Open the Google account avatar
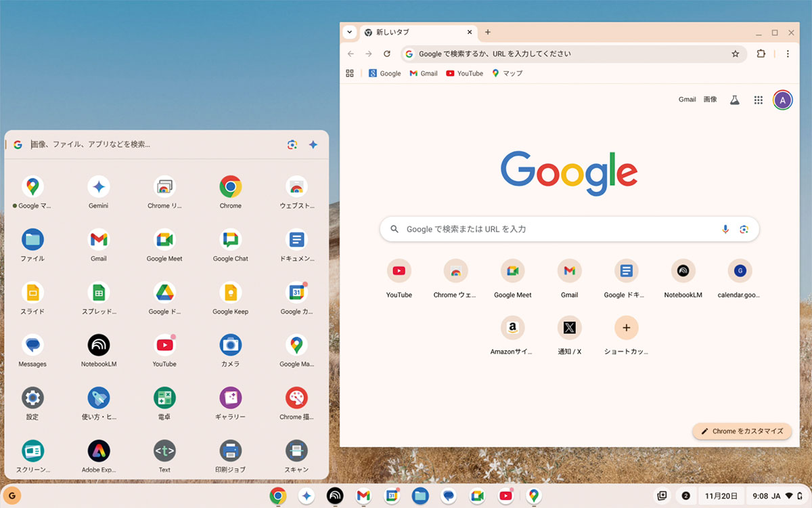 (783, 100)
